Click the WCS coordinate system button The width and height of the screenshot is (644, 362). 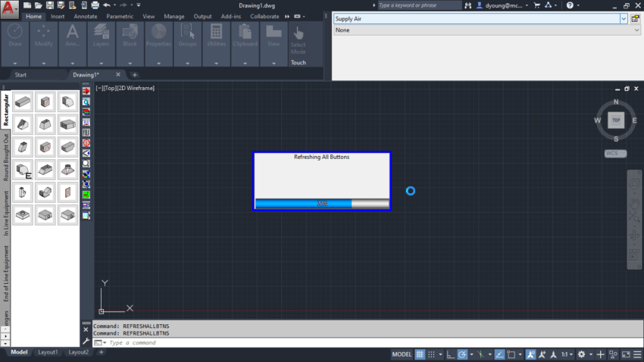point(615,154)
